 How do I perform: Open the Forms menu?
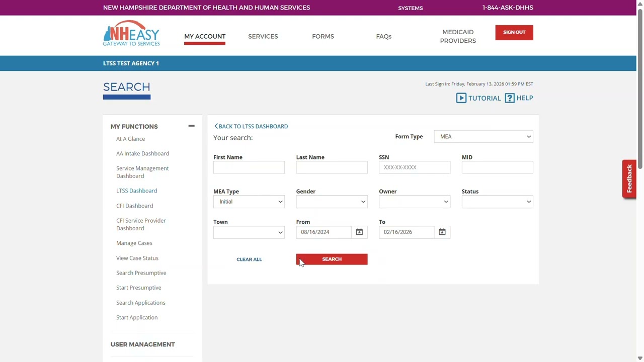pos(323,36)
